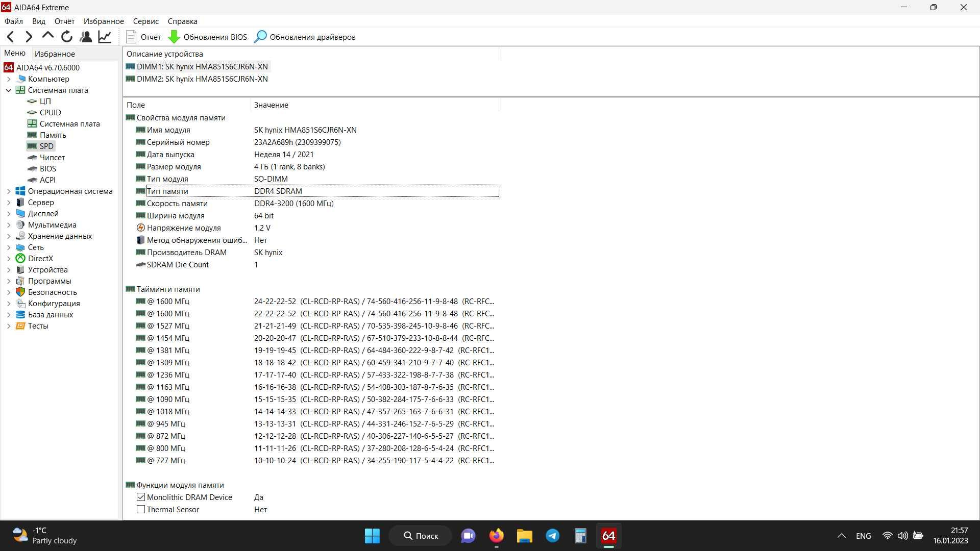
Task: Navigate up one level using the up arrow icon
Action: point(47,36)
